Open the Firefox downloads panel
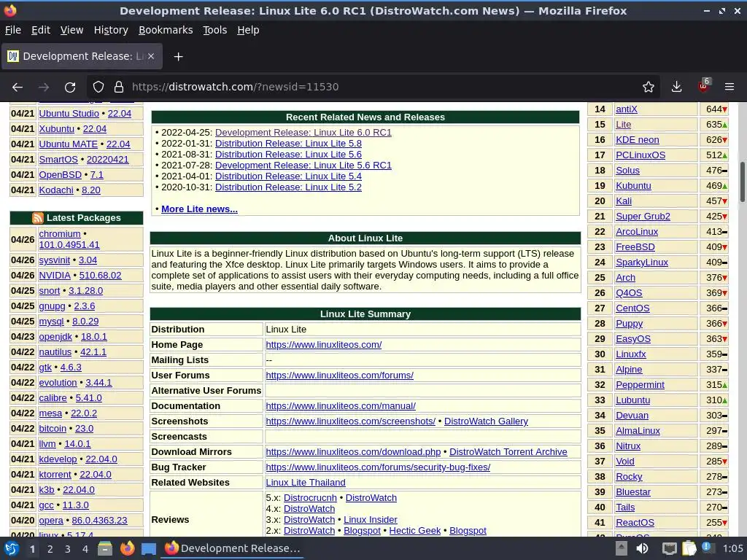The width and height of the screenshot is (747, 560). point(676,87)
